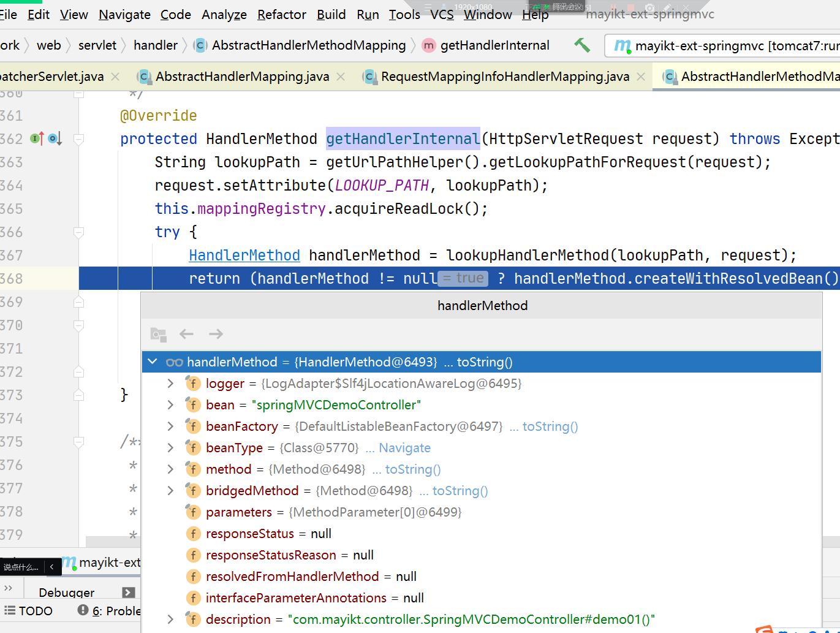Viewport: 840px width, 633px height.
Task: Collapse the handlerMethod root node
Action: coord(153,362)
